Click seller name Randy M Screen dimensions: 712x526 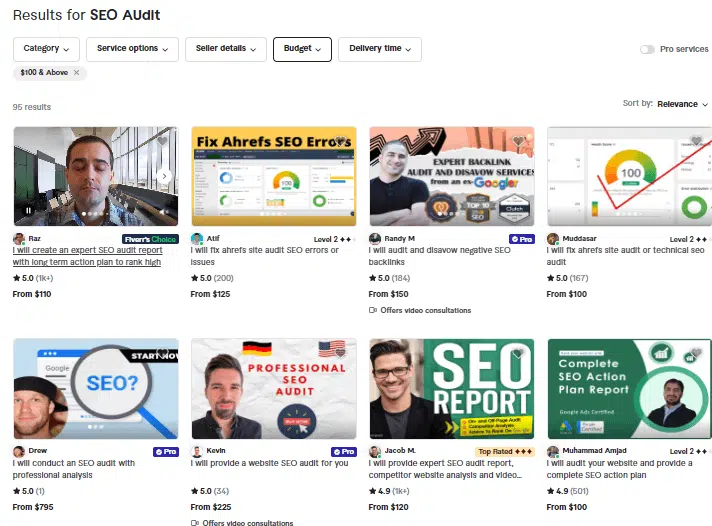tap(400, 238)
